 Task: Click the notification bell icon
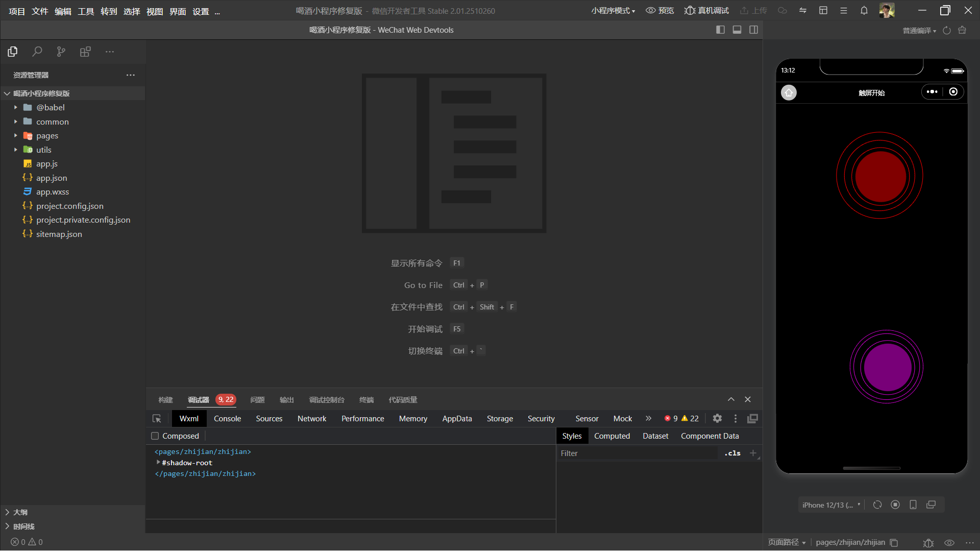[x=864, y=11]
